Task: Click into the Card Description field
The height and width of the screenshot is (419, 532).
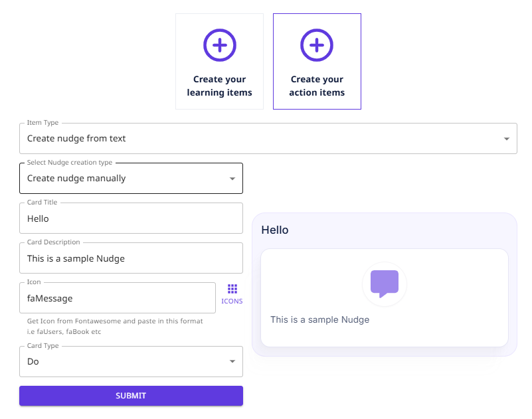Action: point(131,258)
